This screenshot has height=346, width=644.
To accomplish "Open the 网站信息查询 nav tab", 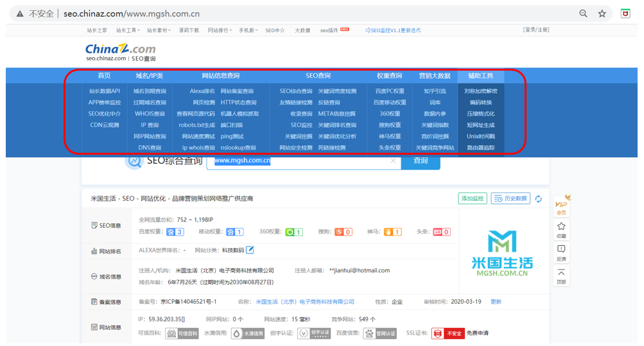I will [221, 76].
